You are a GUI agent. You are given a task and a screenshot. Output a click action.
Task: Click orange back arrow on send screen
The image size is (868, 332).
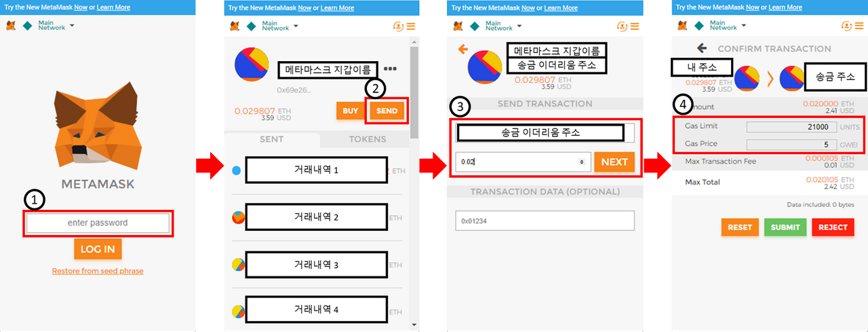pyautogui.click(x=463, y=49)
